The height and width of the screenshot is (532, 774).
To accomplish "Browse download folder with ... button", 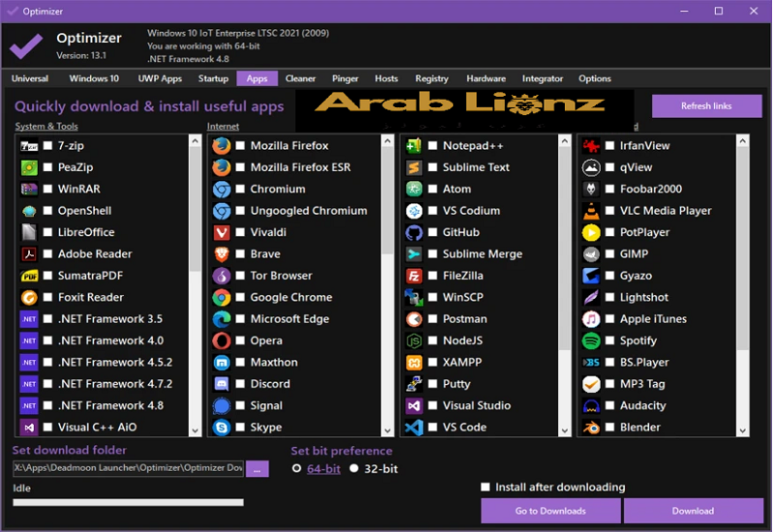I will 257,469.
